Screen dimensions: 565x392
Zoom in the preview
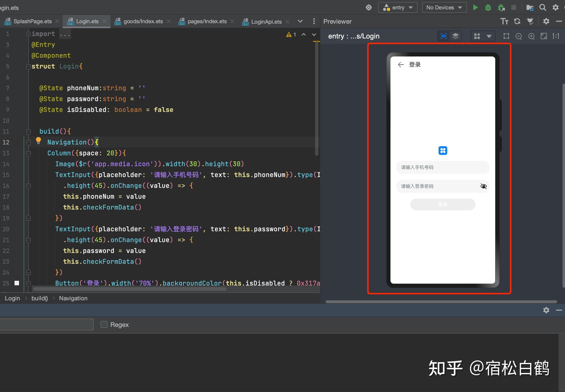click(x=531, y=36)
